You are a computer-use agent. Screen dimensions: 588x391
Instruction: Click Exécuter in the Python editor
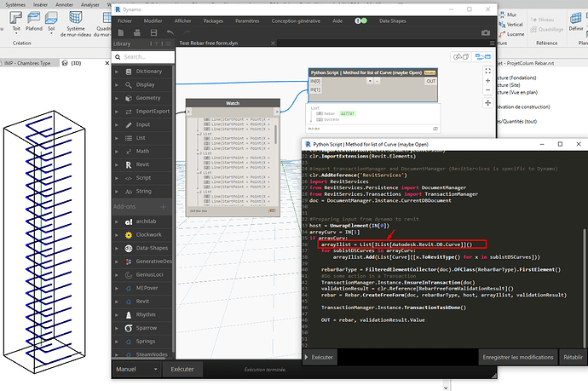(320, 357)
